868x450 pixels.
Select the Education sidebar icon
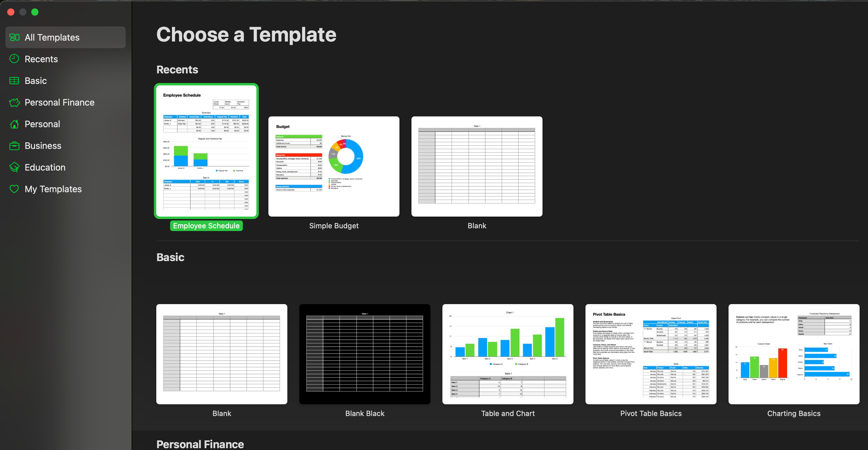(14, 167)
